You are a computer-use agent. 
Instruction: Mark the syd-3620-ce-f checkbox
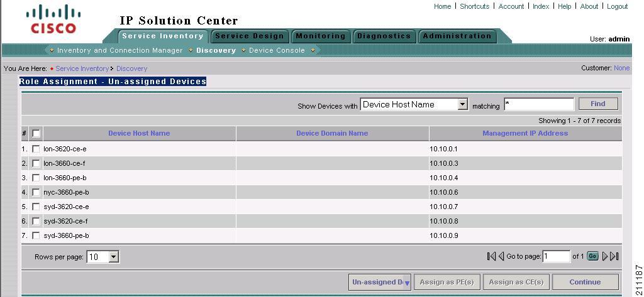tap(36, 221)
